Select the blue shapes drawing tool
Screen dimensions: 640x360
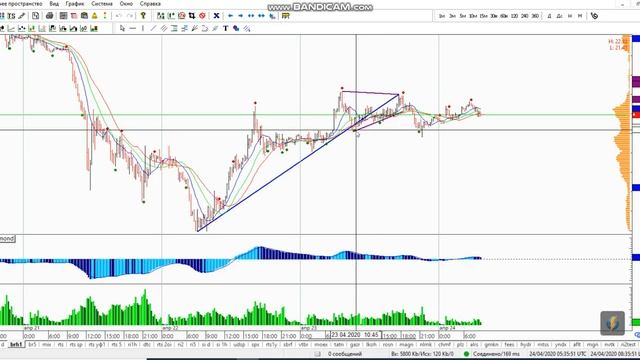[236, 28]
